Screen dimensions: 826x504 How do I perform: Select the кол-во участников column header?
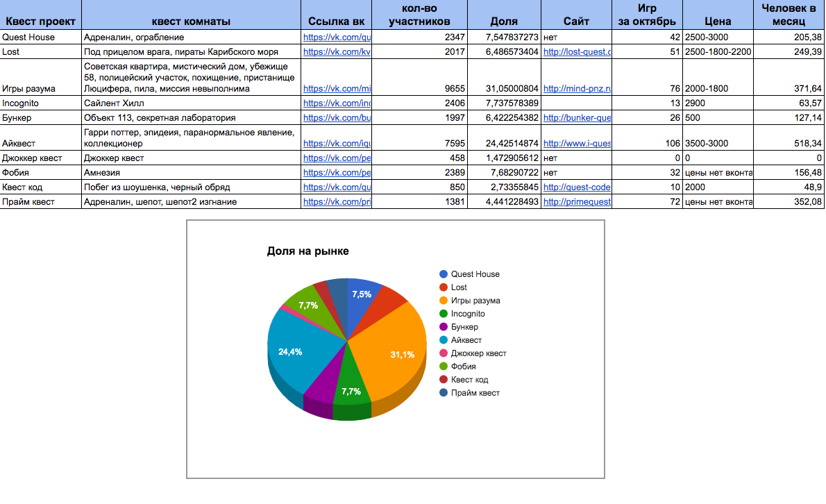click(x=419, y=15)
